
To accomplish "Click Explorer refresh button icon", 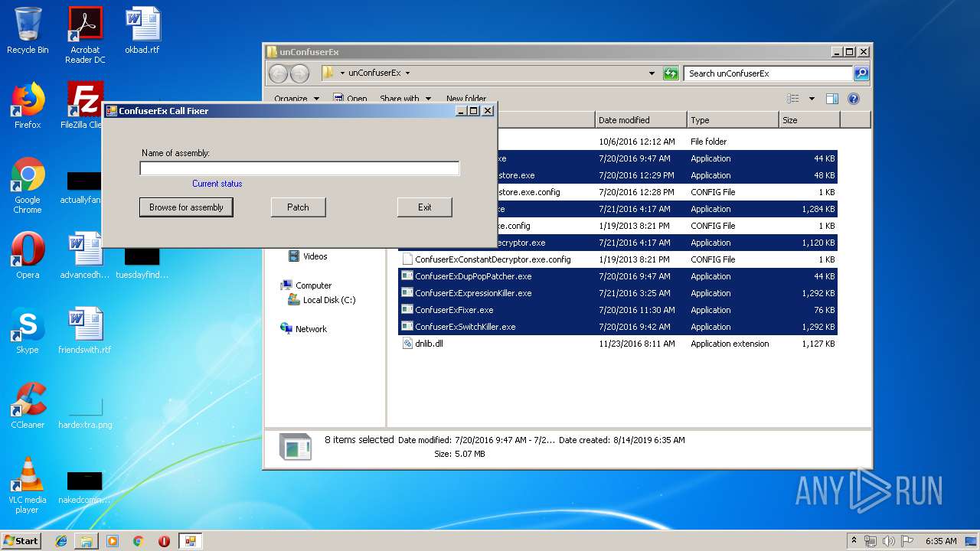I will tap(671, 73).
